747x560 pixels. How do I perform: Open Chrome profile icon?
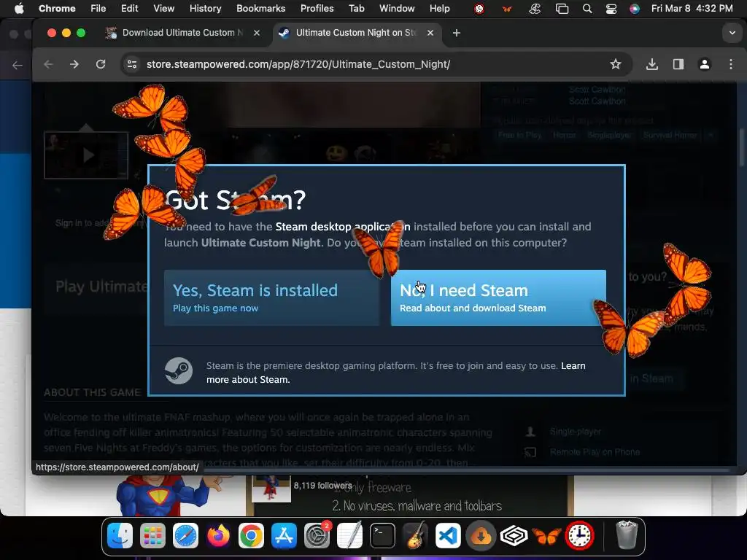coord(705,64)
